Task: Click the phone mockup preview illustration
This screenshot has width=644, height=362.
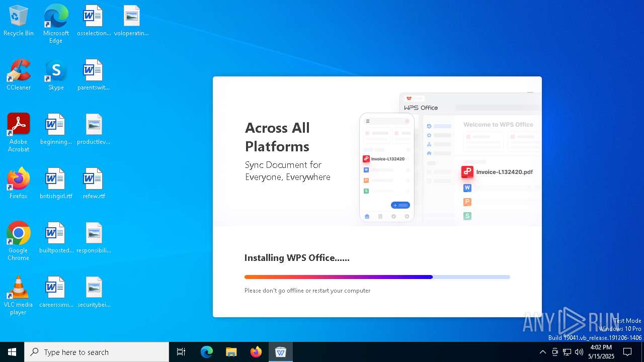Action: coord(387,167)
